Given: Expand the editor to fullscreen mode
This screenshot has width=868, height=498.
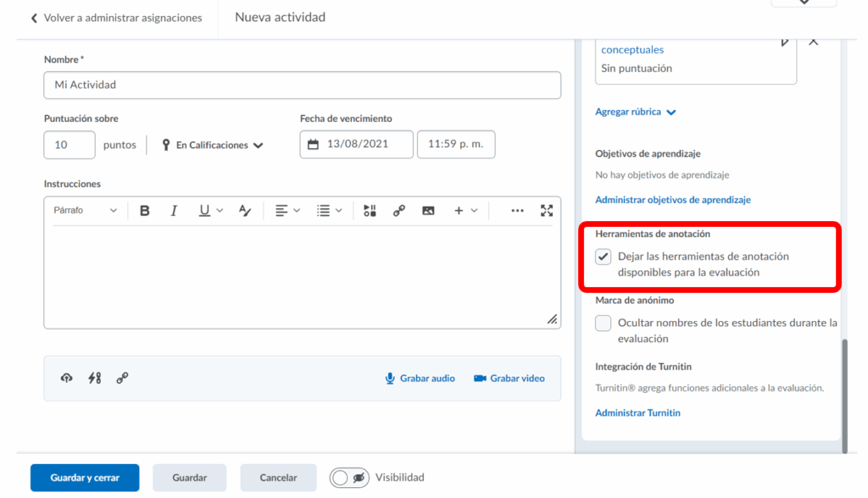Looking at the screenshot, I should [x=547, y=211].
